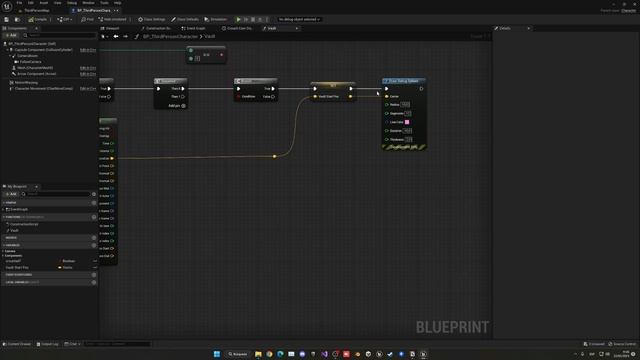This screenshot has width=640, height=360.
Task: Click the Add button in My Blueprint panel
Action: (11, 194)
